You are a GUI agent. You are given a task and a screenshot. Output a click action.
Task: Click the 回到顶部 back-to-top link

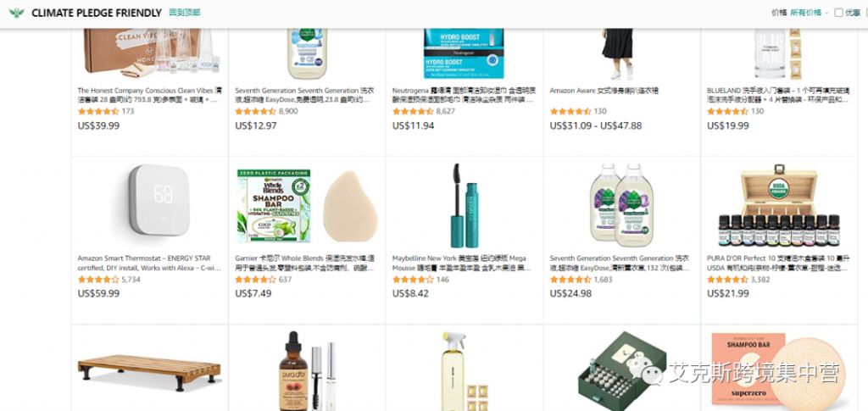[184, 12]
